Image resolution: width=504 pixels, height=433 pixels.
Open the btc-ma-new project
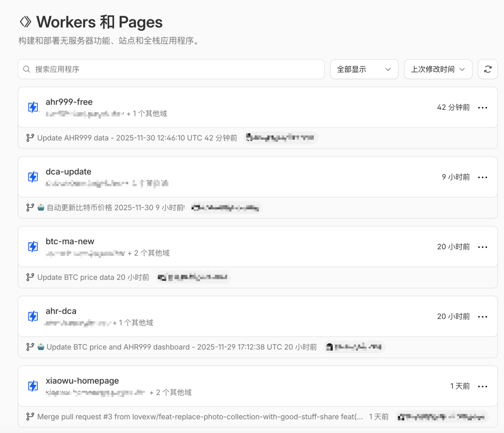tap(70, 241)
